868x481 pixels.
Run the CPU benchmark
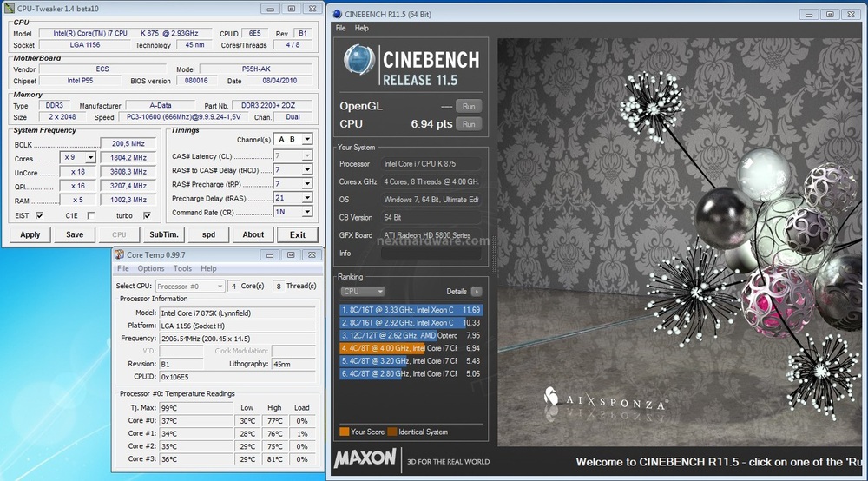469,124
